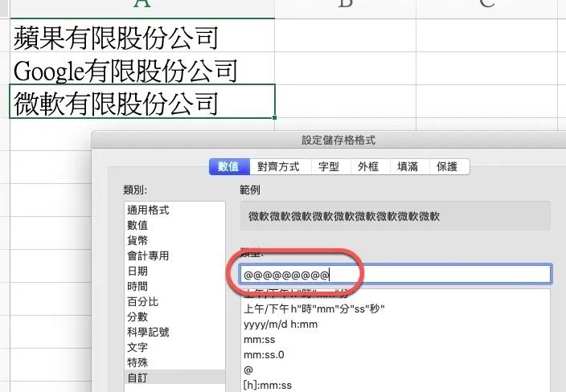Screen dimensions: 566x392
Task: Choose 會計專用 category
Action: point(174,255)
